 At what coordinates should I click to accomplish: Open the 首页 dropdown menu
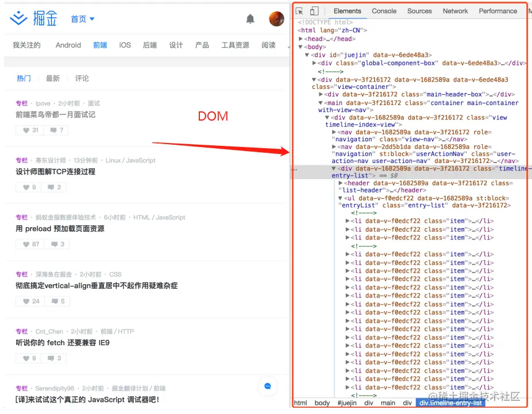click(83, 19)
